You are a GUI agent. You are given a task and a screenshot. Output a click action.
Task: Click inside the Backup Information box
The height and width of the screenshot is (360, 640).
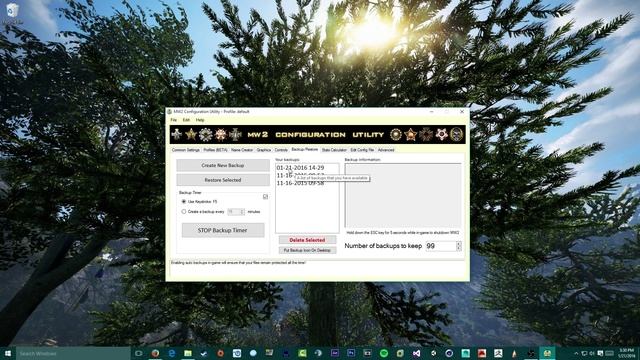pyautogui.click(x=403, y=196)
